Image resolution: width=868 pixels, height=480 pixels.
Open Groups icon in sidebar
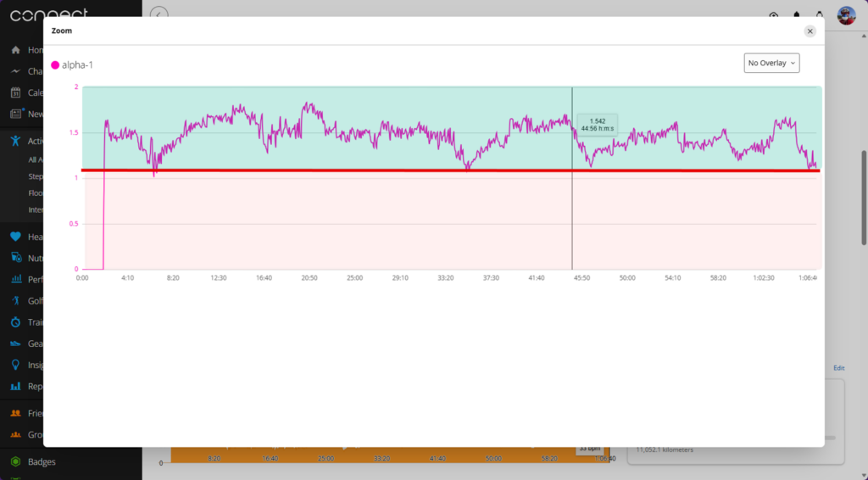coord(15,434)
